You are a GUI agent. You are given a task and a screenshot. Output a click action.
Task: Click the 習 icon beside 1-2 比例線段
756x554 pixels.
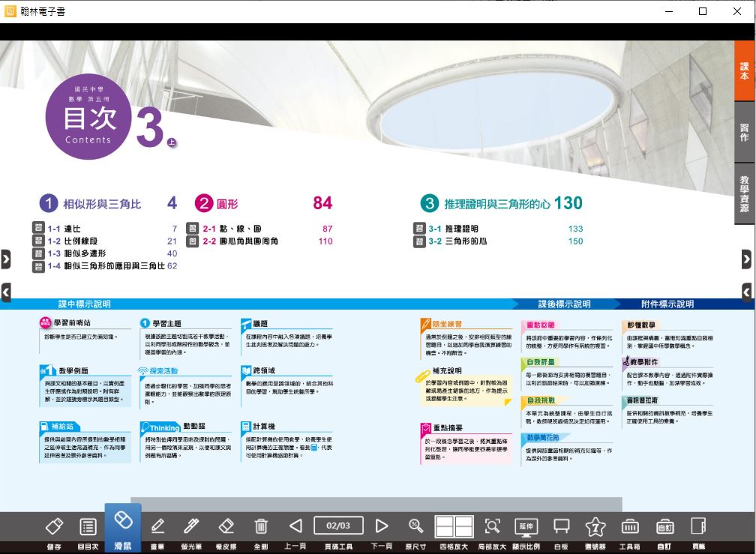(x=38, y=241)
